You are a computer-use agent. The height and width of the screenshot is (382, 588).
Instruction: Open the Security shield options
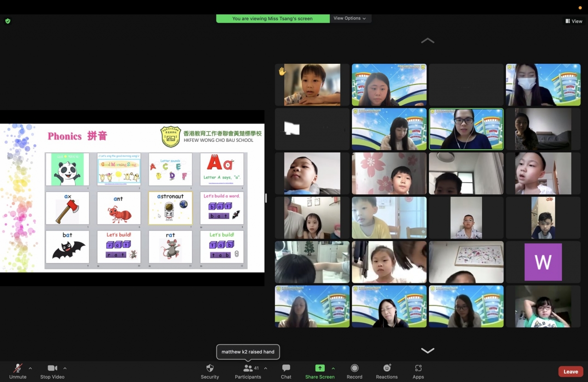point(210,371)
